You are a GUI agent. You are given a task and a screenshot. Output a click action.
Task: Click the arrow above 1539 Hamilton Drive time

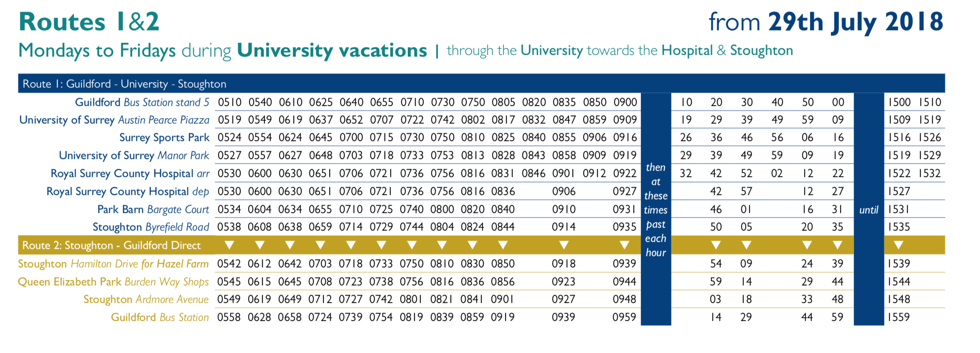[x=899, y=245]
